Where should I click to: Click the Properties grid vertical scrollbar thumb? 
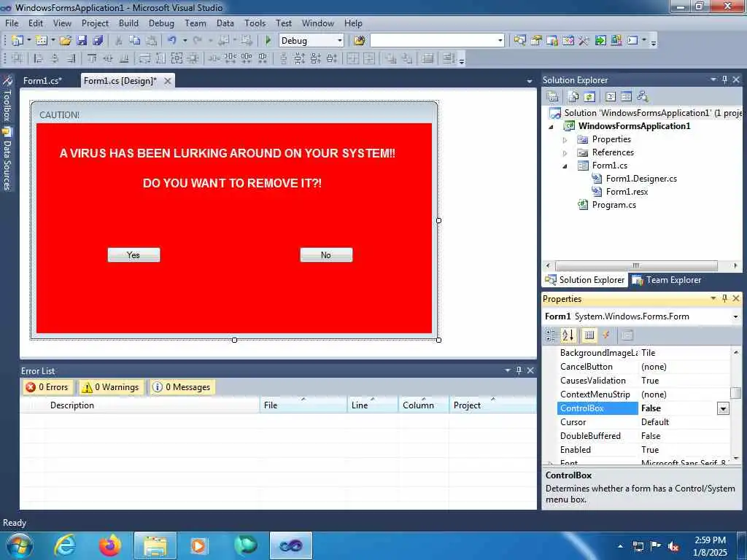coord(735,392)
